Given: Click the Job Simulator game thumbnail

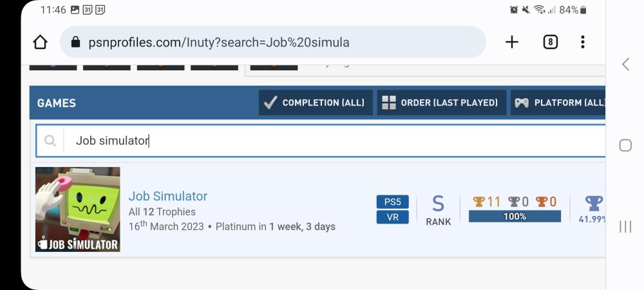Looking at the screenshot, I should click(x=78, y=209).
